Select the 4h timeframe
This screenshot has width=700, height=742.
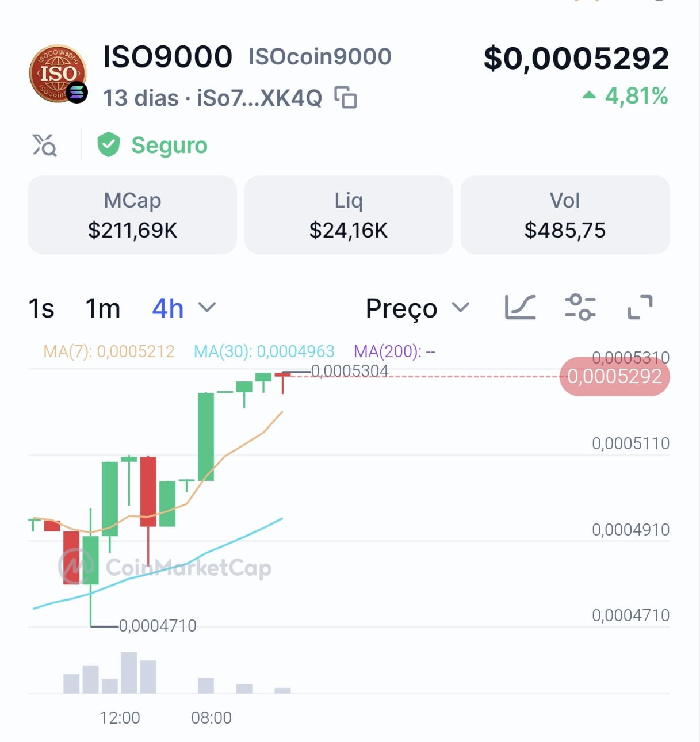click(167, 308)
